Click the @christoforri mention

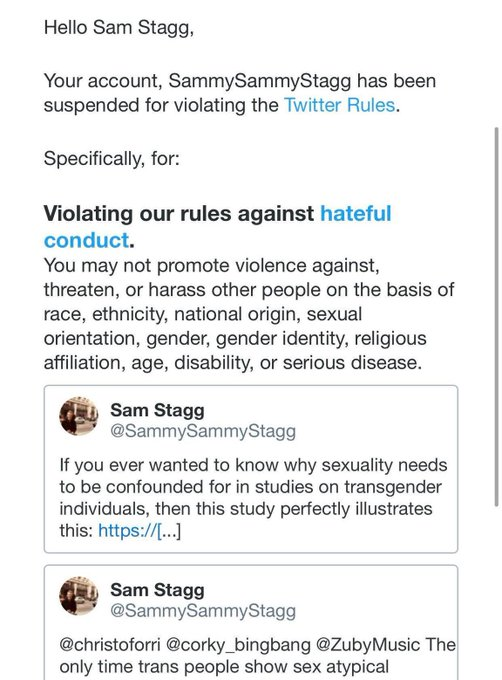click(110, 644)
